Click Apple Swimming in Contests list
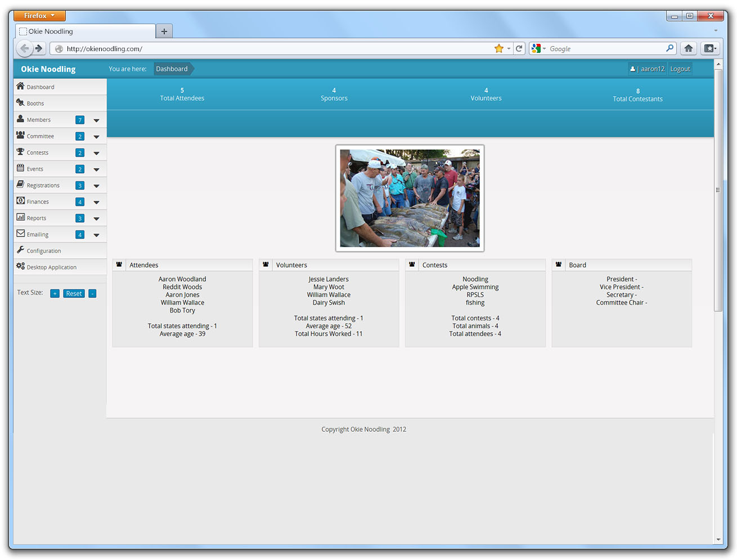This screenshot has height=560, width=737. pos(475,287)
